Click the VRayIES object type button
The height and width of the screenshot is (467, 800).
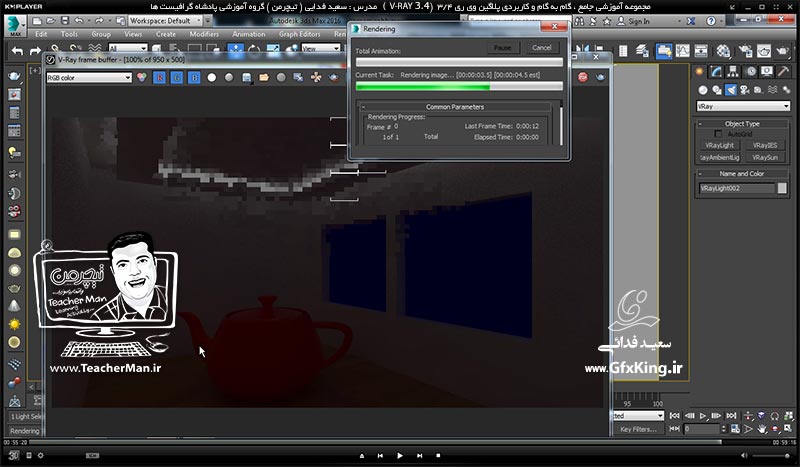coord(765,145)
